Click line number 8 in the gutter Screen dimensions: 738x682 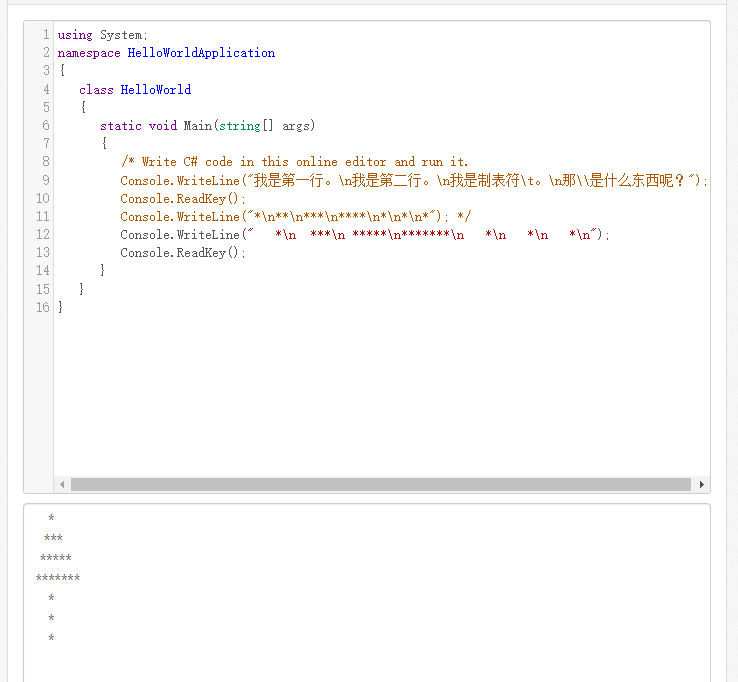[46, 161]
